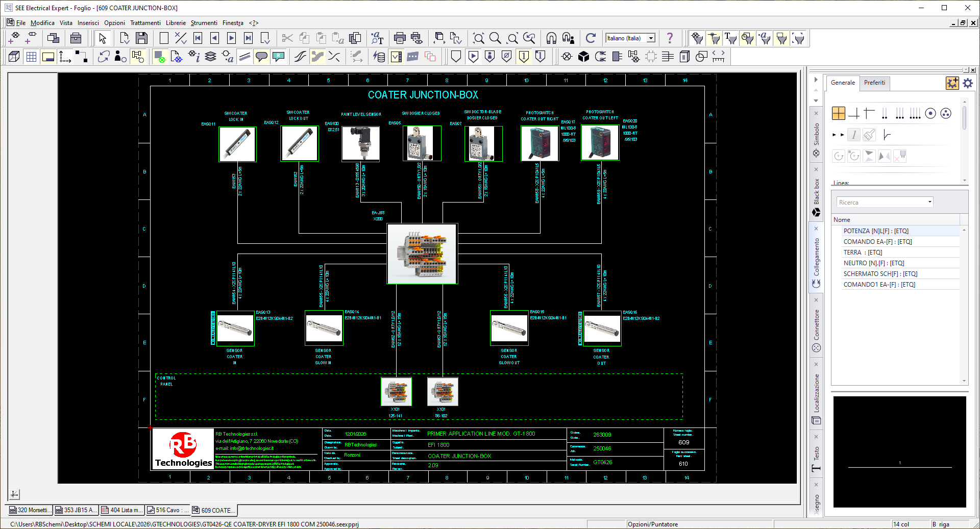The image size is (980, 529).
Task: Open the docked panel options dropdown arrow
Action: click(965, 70)
